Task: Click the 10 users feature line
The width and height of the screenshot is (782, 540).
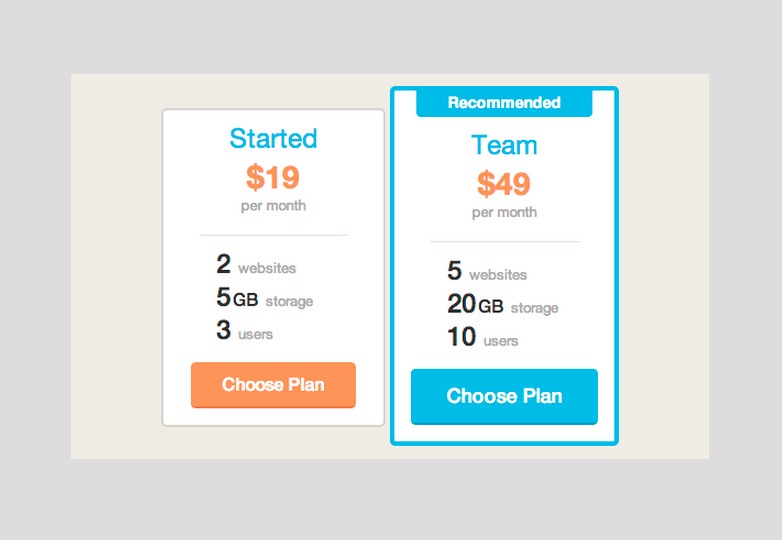Action: click(483, 338)
